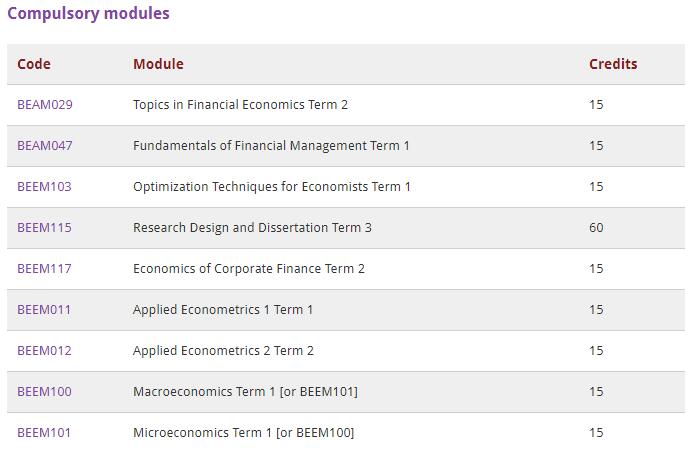The width and height of the screenshot is (689, 457).
Task: Open the BEEM101 module code link
Action: 44,433
